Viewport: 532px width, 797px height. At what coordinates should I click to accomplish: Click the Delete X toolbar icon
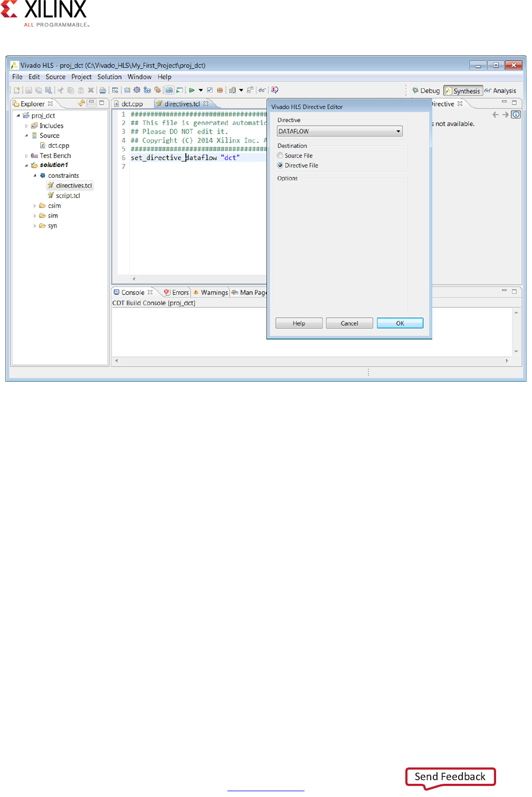[91, 90]
